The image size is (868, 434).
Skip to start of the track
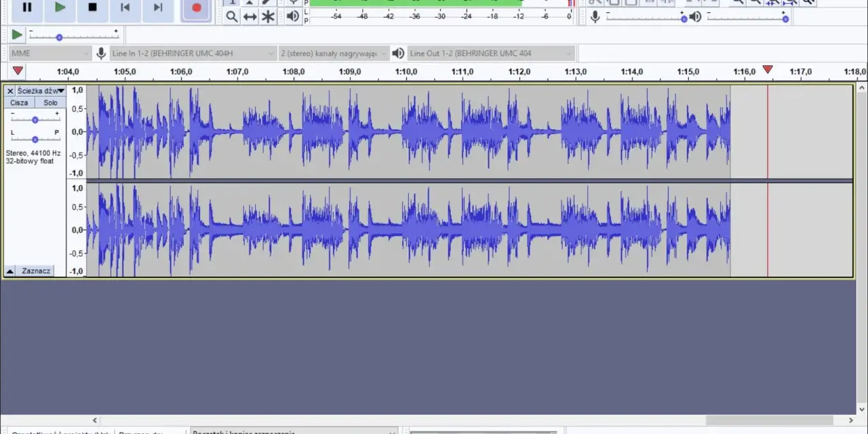pos(125,7)
